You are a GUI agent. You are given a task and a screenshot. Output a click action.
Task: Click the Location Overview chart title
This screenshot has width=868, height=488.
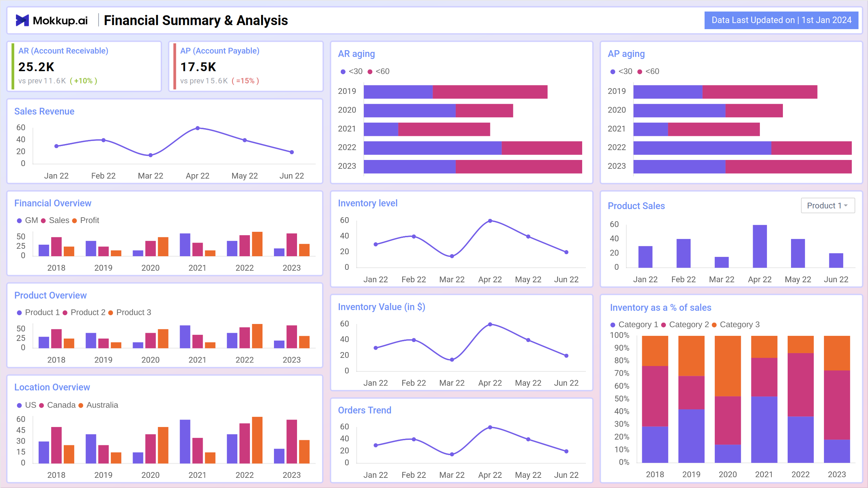(x=52, y=387)
